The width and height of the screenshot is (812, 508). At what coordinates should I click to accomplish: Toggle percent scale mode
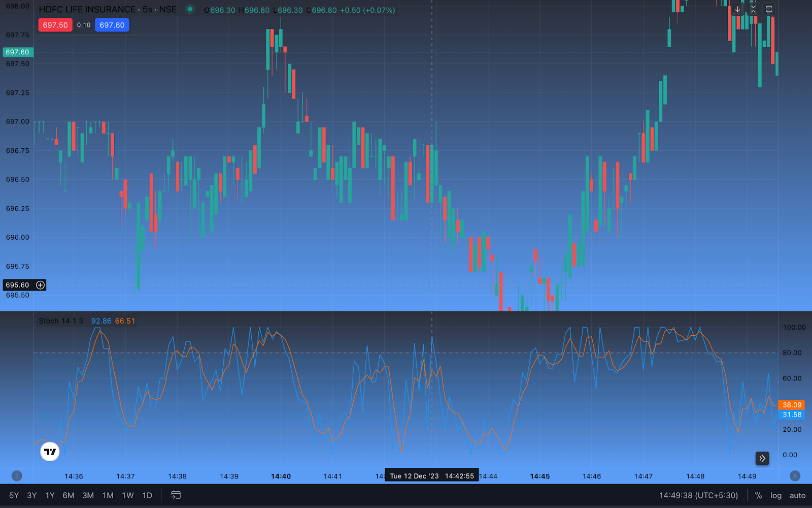[758, 495]
